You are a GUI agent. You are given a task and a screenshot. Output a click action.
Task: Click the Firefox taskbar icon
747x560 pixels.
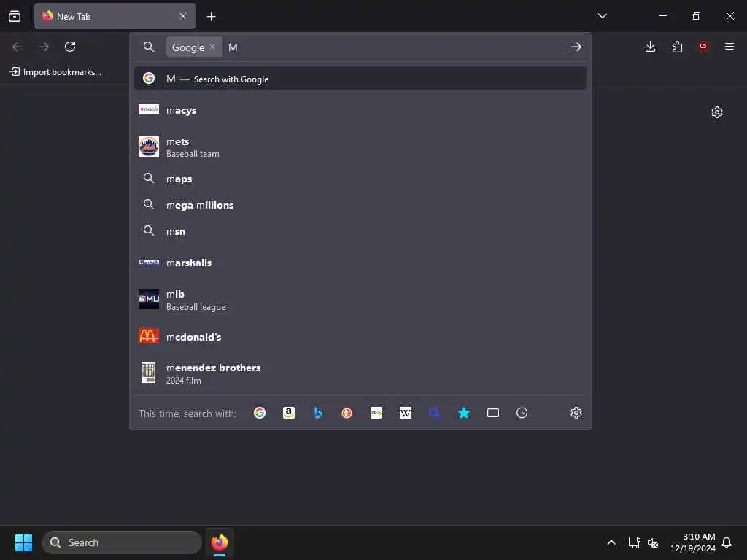219,542
